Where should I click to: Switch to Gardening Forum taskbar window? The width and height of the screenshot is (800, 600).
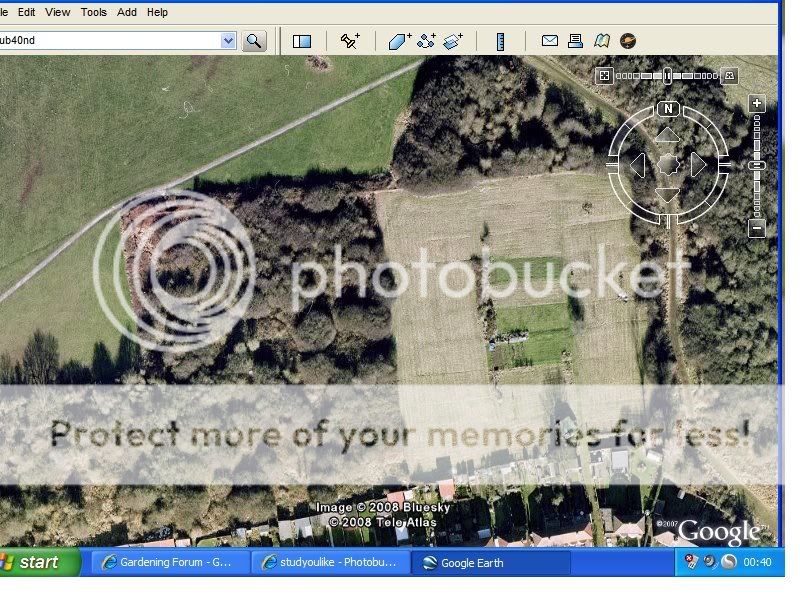(165, 563)
